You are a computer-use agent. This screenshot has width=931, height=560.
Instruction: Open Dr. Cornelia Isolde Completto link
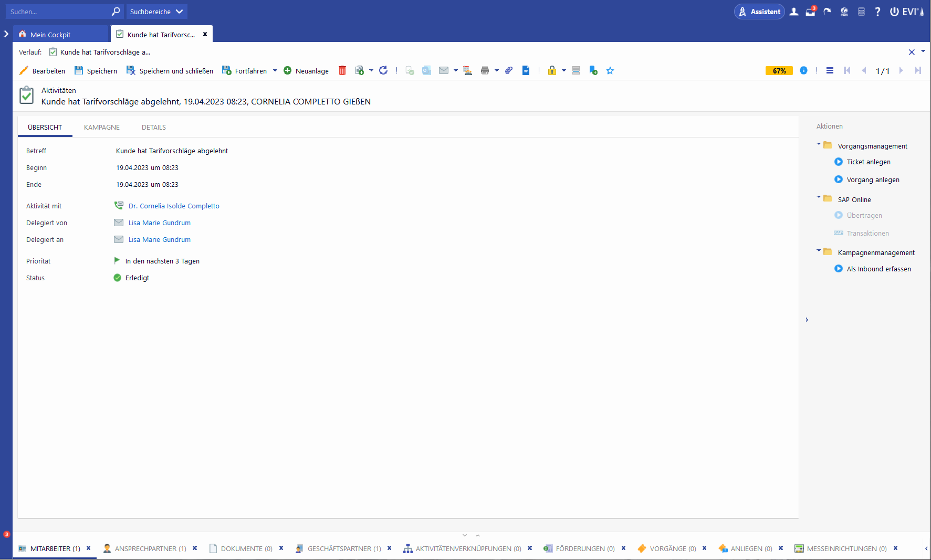click(x=174, y=206)
